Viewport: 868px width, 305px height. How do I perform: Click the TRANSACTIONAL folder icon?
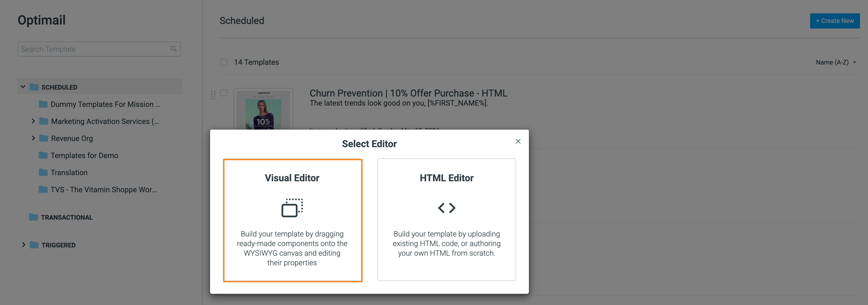33,217
